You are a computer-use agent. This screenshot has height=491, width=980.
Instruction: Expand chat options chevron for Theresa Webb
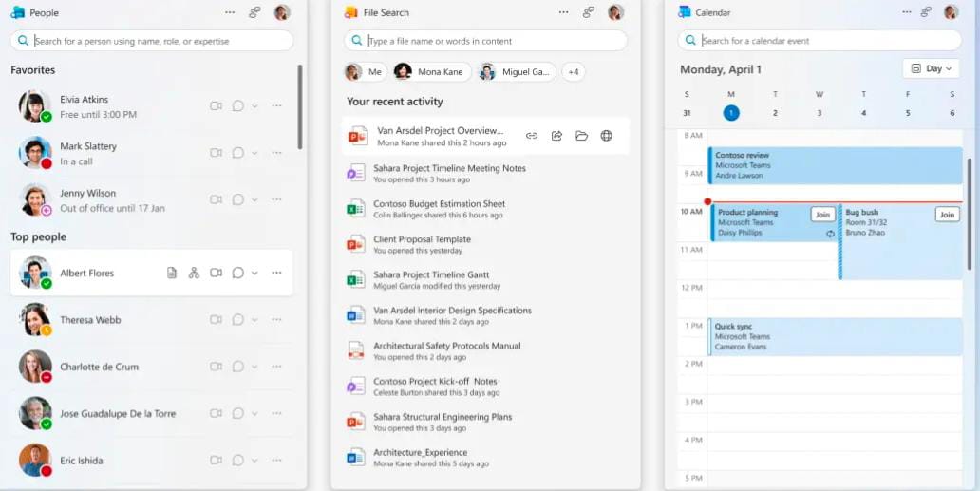(254, 320)
